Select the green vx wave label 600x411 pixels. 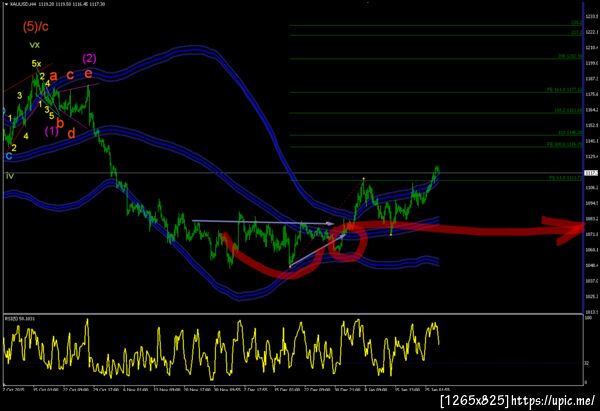tap(34, 45)
